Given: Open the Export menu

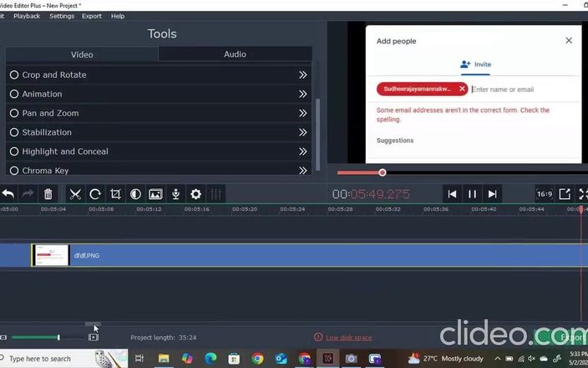Looking at the screenshot, I should pyautogui.click(x=92, y=16).
